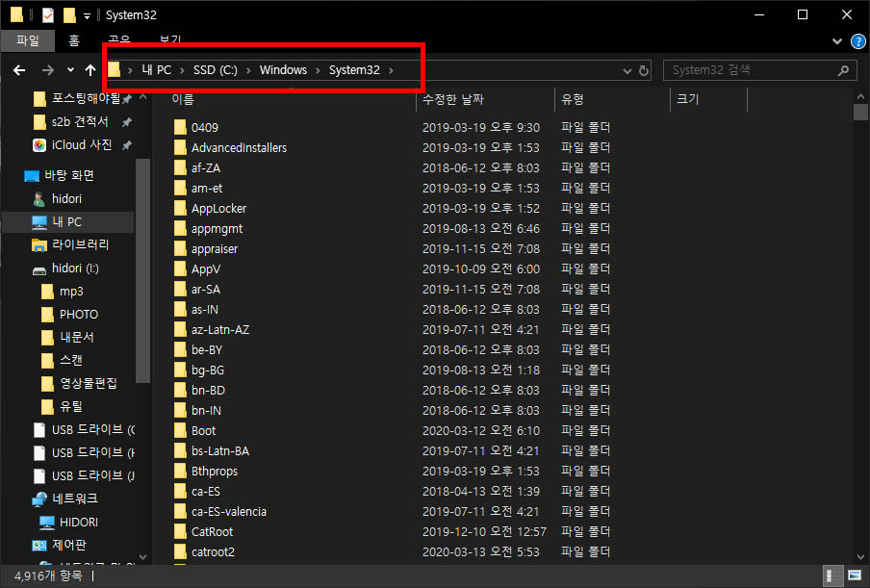This screenshot has width=870, height=588.
Task: Expand chevron after Windows breadcrumb
Action: point(318,70)
